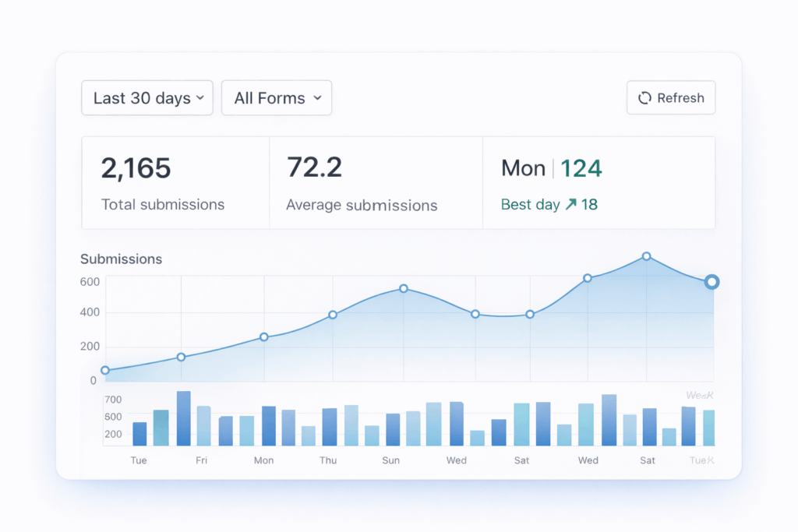Image resolution: width=798 pixels, height=532 pixels.
Task: Open the "Last 30 days" date range dropdown
Action: [147, 98]
